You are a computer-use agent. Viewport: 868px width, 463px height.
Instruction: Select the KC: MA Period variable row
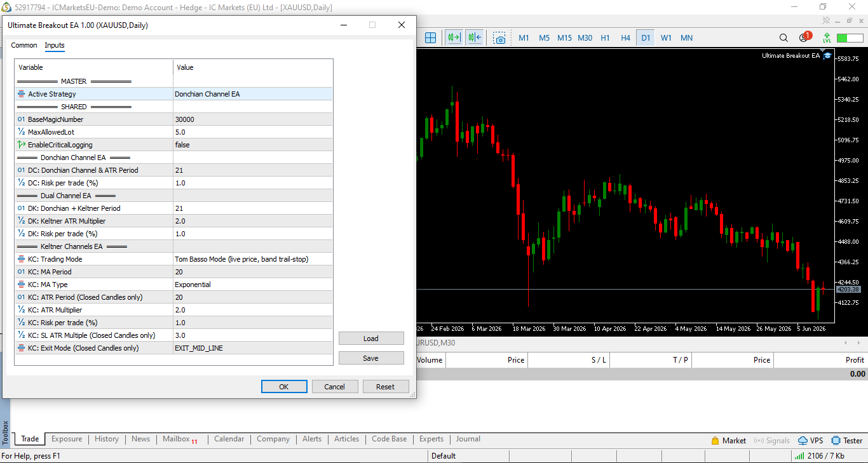tap(173, 272)
